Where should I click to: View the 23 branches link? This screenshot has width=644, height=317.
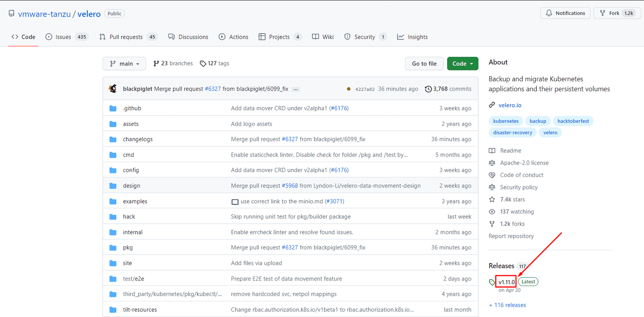(173, 64)
